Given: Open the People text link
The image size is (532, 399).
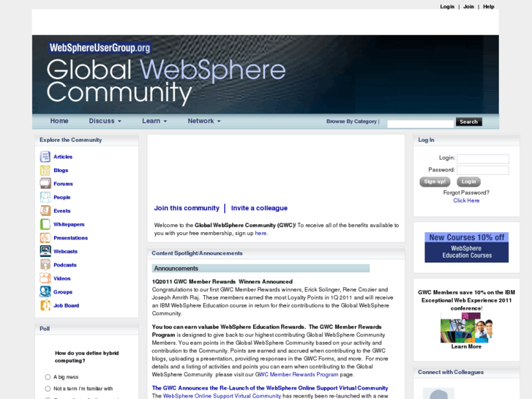Looking at the screenshot, I should point(61,197).
